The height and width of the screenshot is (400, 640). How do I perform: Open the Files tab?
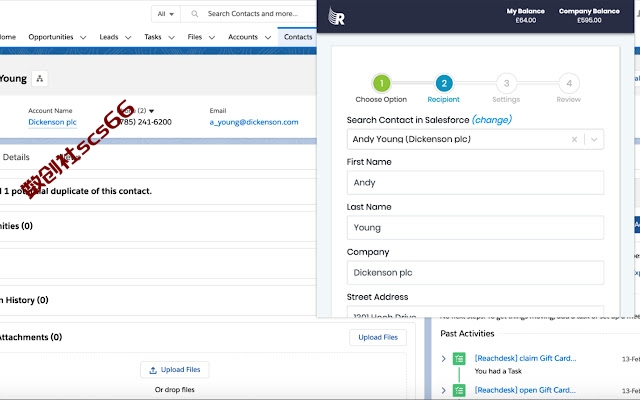point(195,37)
